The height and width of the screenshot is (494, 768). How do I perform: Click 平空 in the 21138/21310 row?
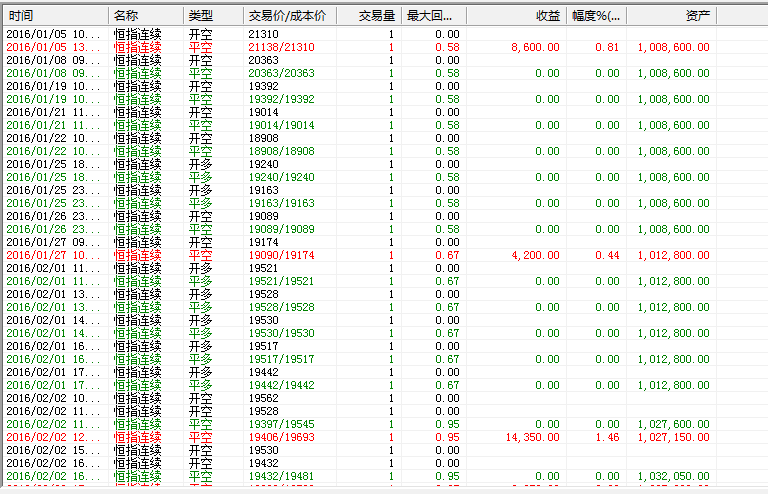[201, 47]
